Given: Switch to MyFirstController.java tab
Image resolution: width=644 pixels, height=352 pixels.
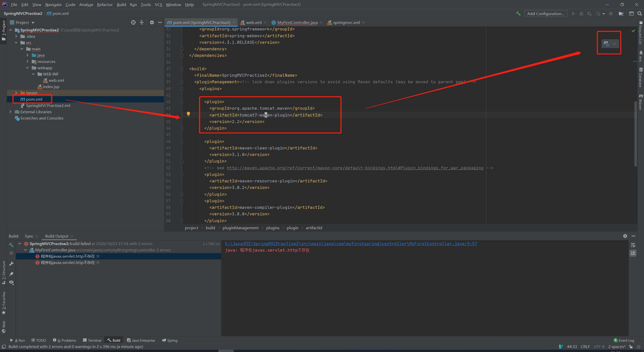Looking at the screenshot, I should (x=297, y=22).
